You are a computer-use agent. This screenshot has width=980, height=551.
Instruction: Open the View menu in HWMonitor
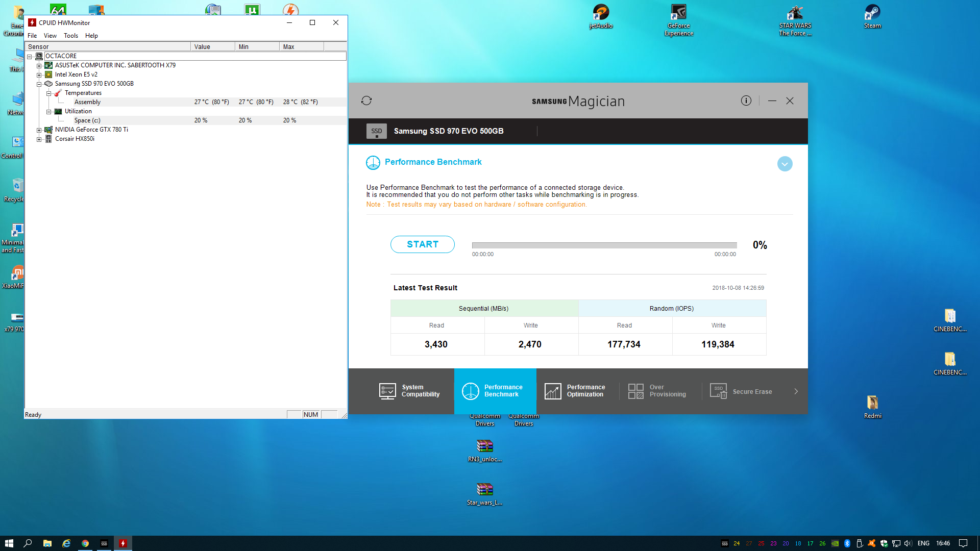[x=50, y=36]
